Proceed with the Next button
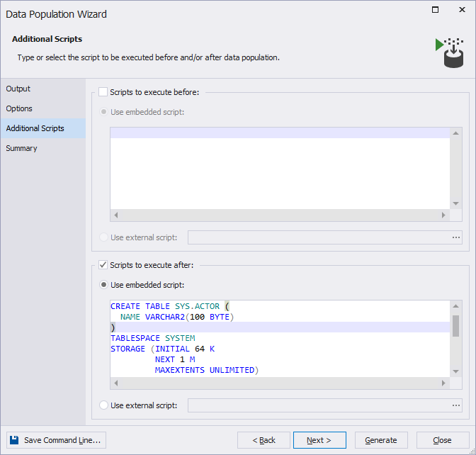Screen dimensions: 476x455 pos(319,440)
